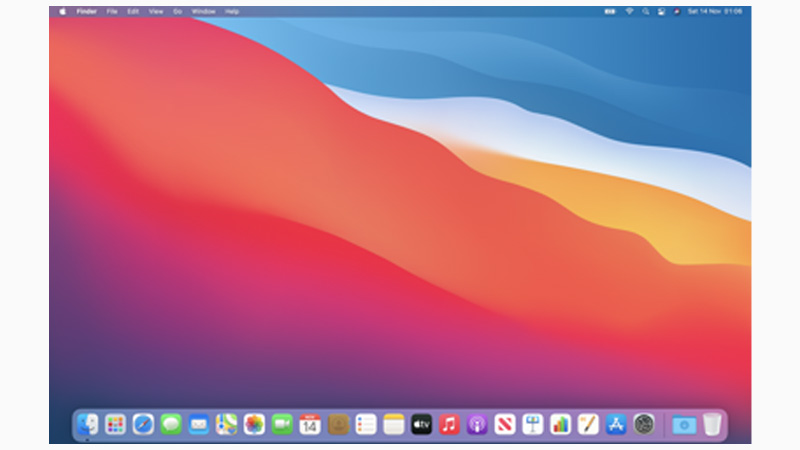Open the Photos app in Dock

click(254, 424)
